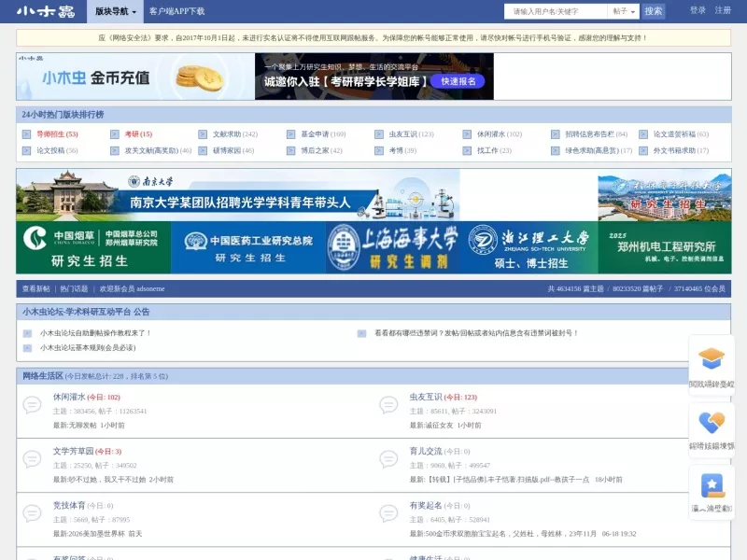Click speech bubble icon for 竞技体育
Viewport: 747px width, 560px height.
(x=32, y=513)
